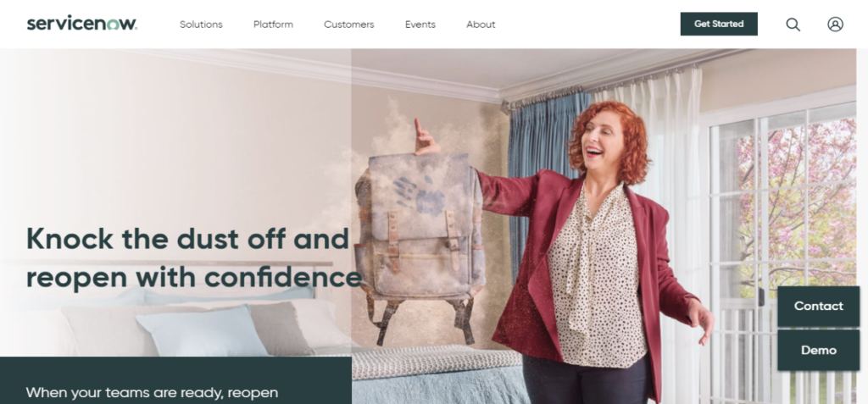
Task: Open the Platform menu
Action: point(274,25)
